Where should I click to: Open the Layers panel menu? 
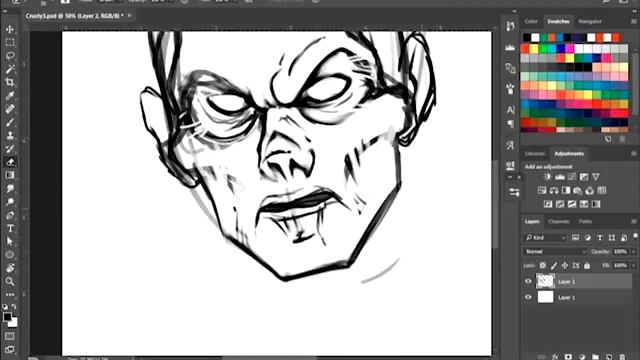click(x=634, y=221)
